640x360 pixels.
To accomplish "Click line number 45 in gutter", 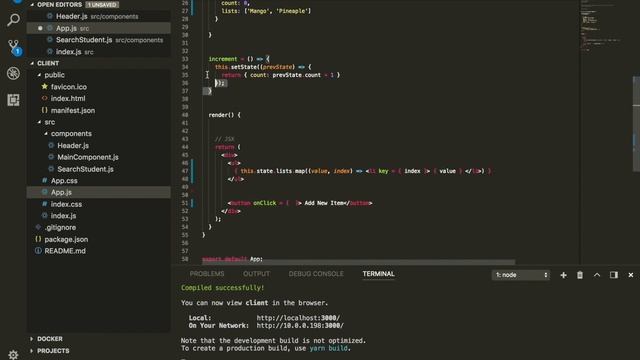I will pos(185,155).
